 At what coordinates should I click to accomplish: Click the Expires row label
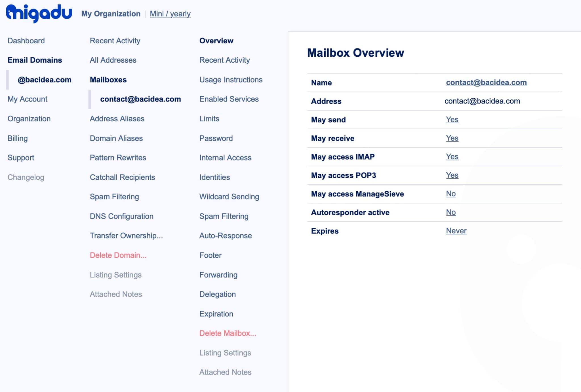[325, 231]
